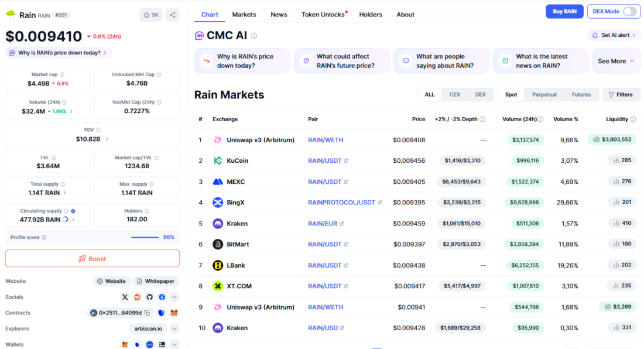Image resolution: width=644 pixels, height=349 pixels.
Task: Ask for the latest news on RAIN
Action: [x=540, y=61]
